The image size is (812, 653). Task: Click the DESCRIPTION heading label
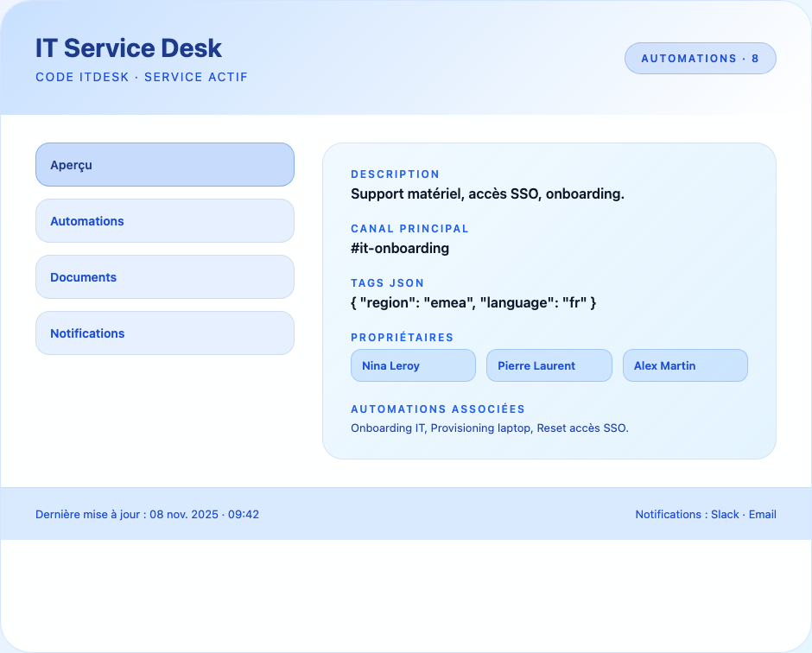click(x=395, y=174)
